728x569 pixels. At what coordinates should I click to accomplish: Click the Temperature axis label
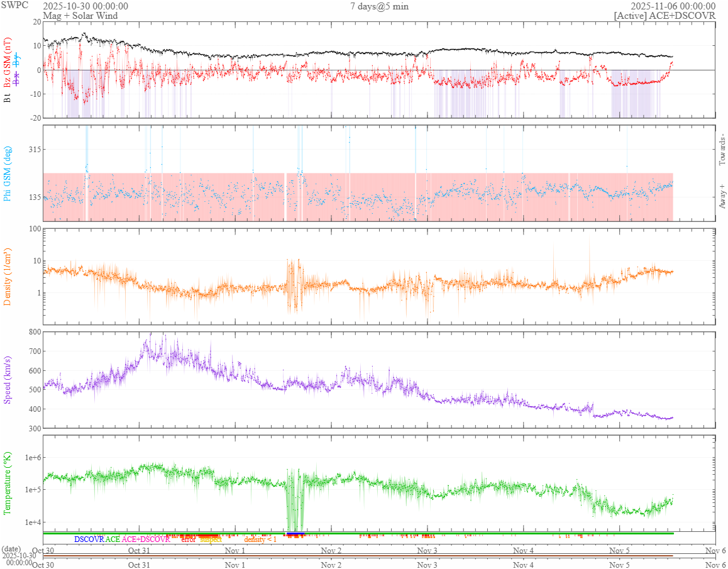click(x=8, y=483)
